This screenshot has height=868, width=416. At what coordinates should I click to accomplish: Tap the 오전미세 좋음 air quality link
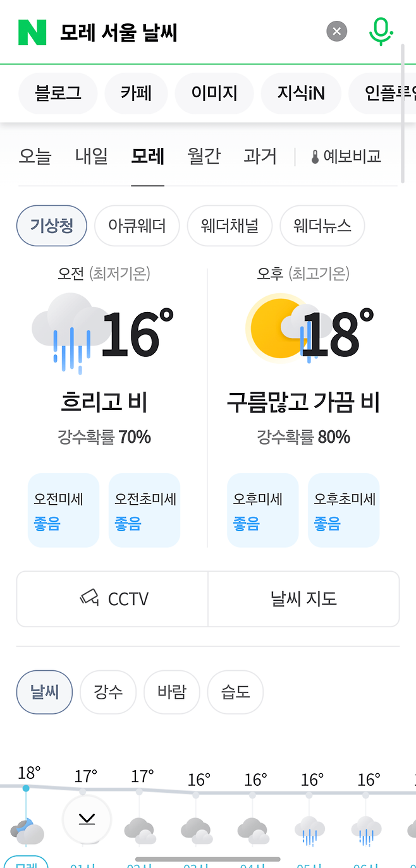point(63,510)
